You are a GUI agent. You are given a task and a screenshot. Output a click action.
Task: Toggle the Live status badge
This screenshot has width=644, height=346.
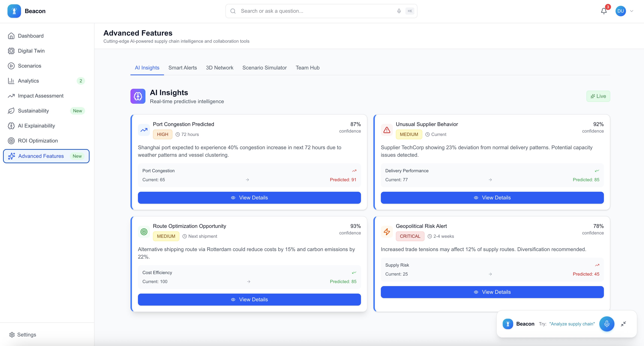coord(598,96)
